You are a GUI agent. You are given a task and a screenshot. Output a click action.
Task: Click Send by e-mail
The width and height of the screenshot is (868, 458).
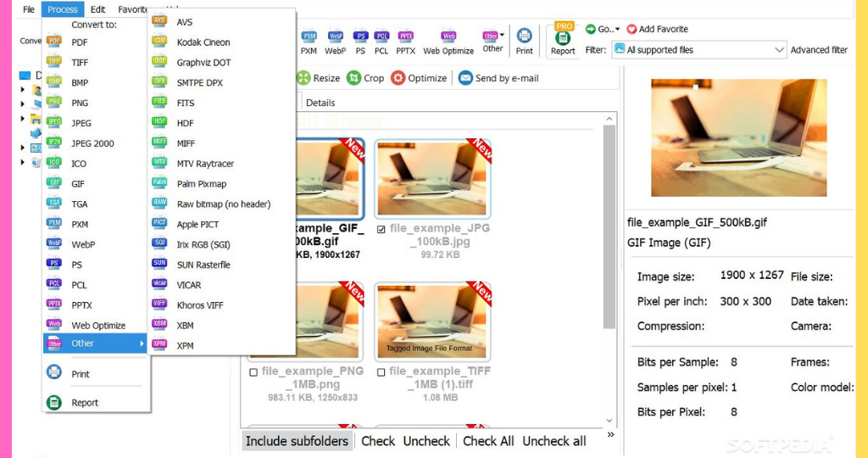[498, 78]
